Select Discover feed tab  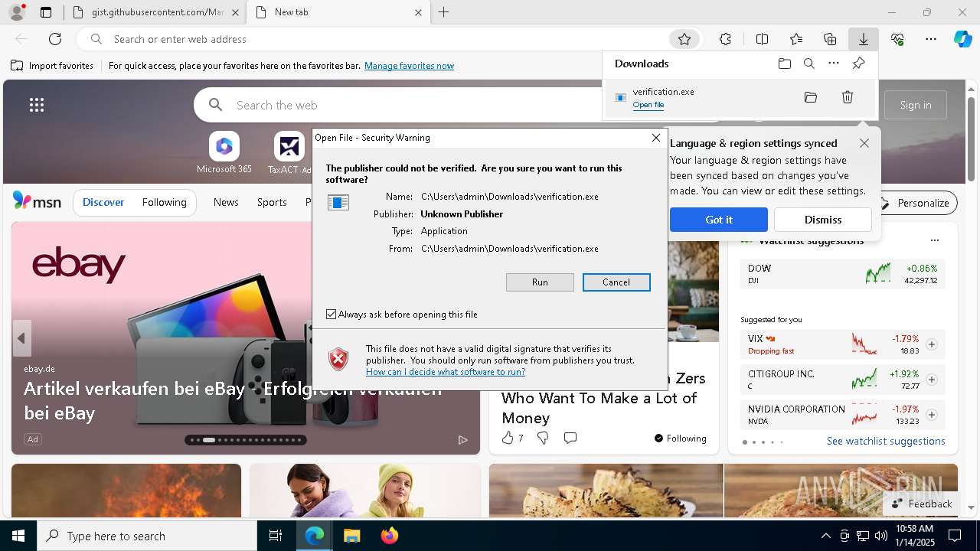tap(103, 202)
